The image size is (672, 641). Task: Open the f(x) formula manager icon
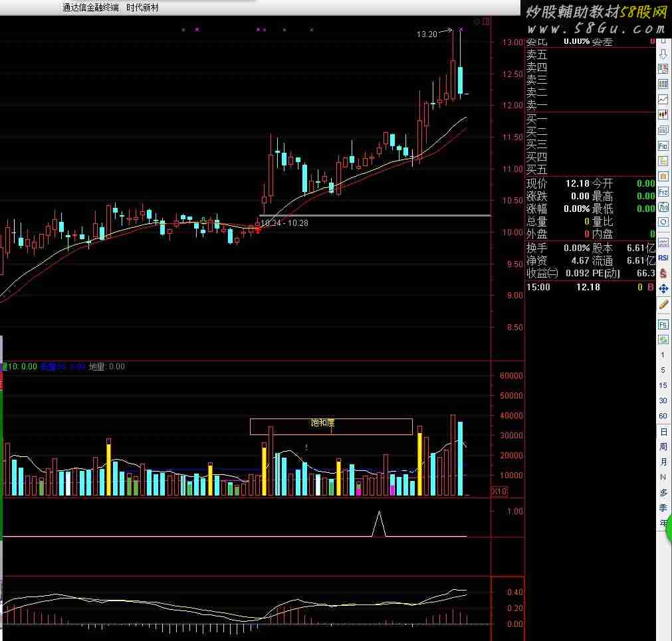[663, 207]
